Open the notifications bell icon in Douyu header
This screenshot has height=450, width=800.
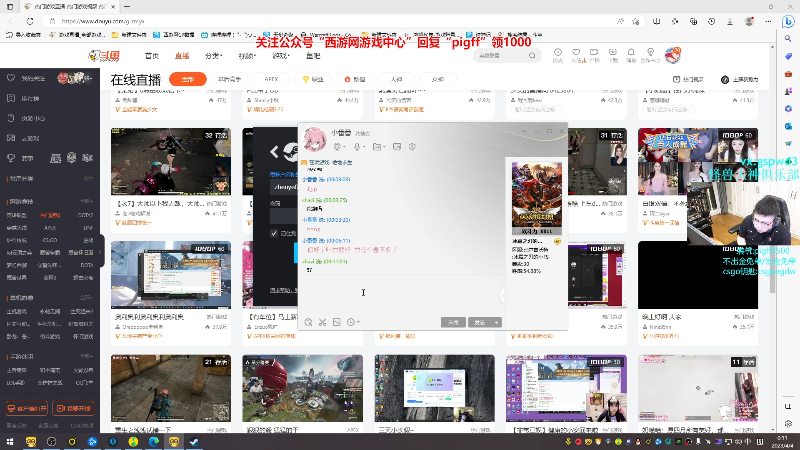[x=631, y=52]
